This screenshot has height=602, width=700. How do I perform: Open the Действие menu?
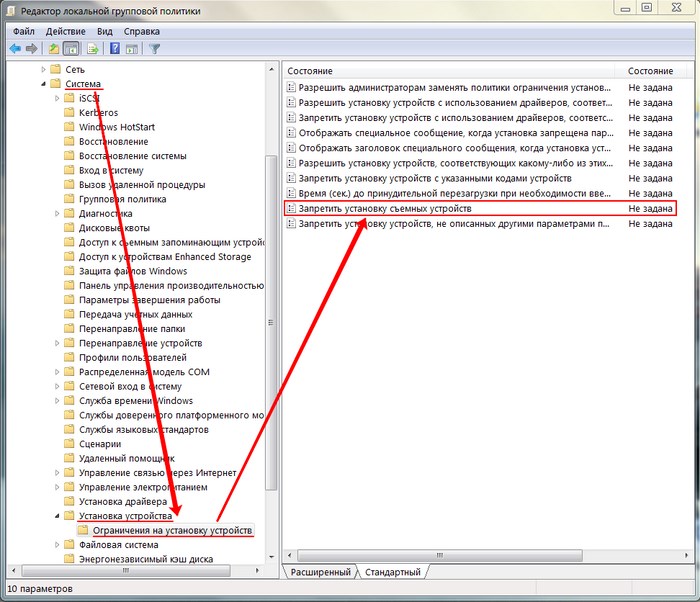tap(67, 30)
